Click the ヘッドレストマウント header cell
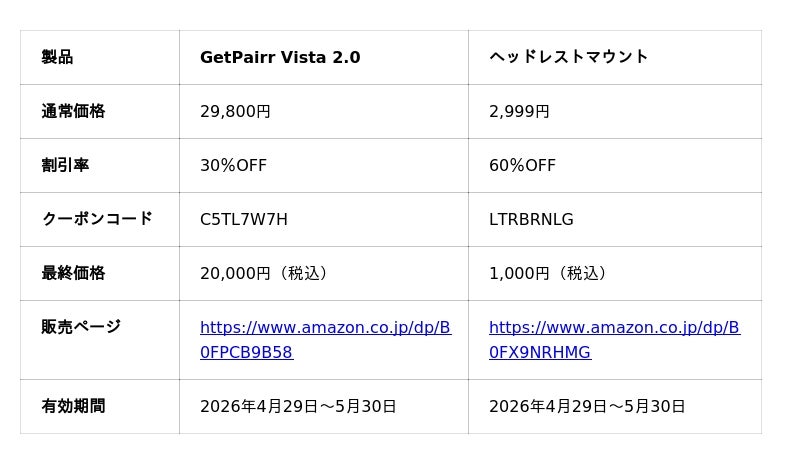Viewport: 800px width, 464px height. click(569, 57)
